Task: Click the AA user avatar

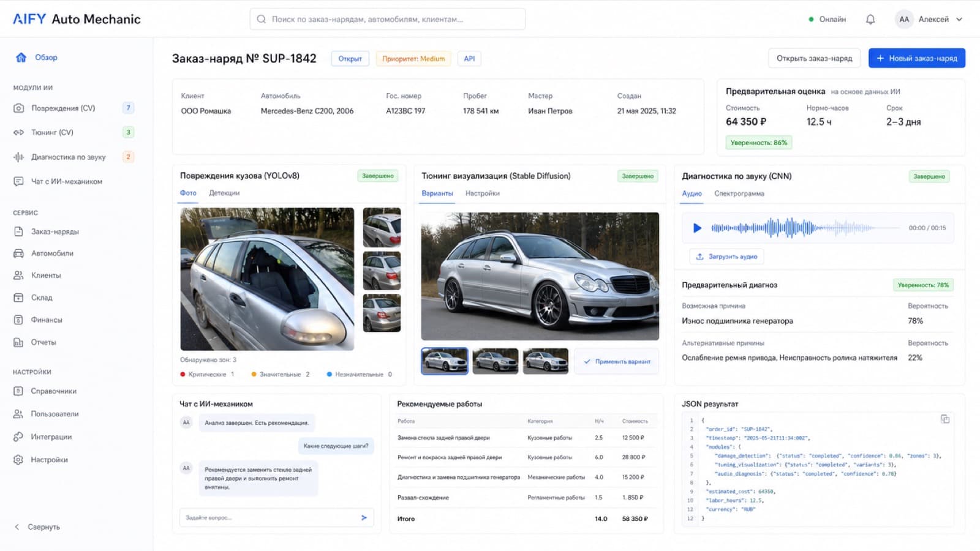Action: [x=904, y=19]
